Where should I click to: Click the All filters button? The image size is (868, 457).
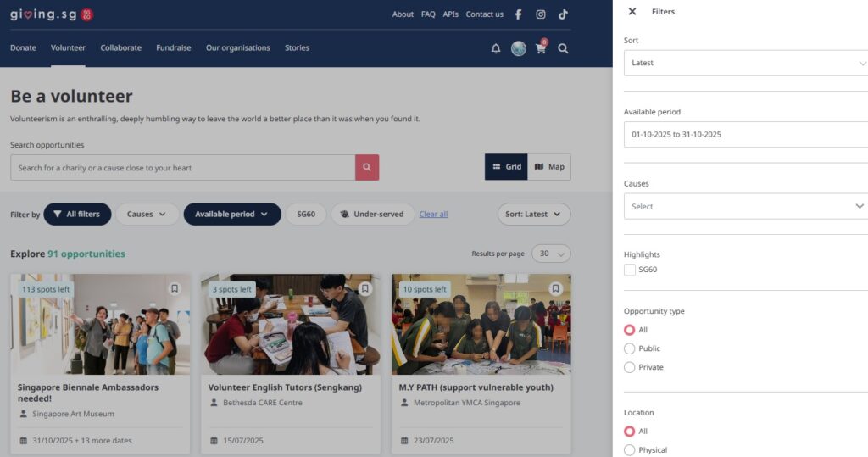[x=77, y=215]
